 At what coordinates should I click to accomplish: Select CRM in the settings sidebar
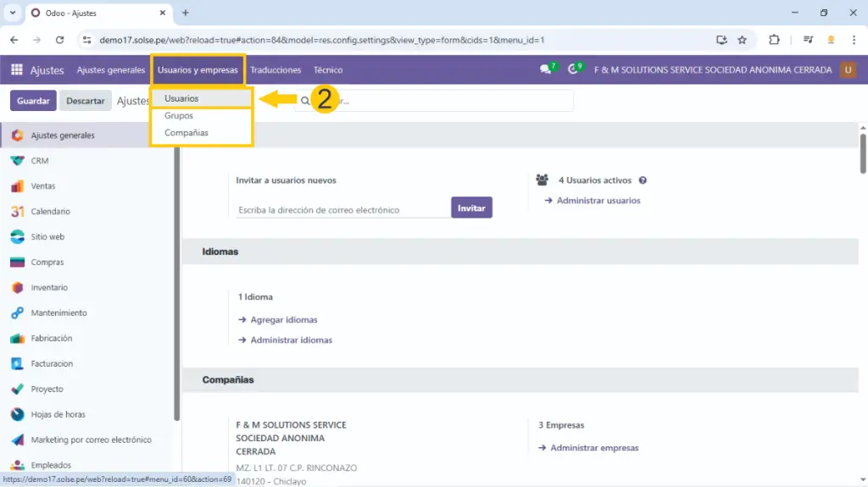click(x=39, y=161)
